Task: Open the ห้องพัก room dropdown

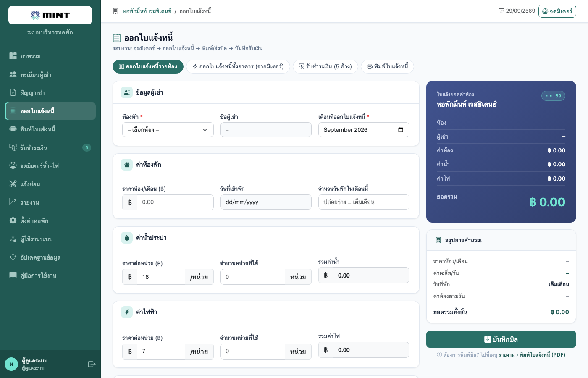Action: [168, 130]
